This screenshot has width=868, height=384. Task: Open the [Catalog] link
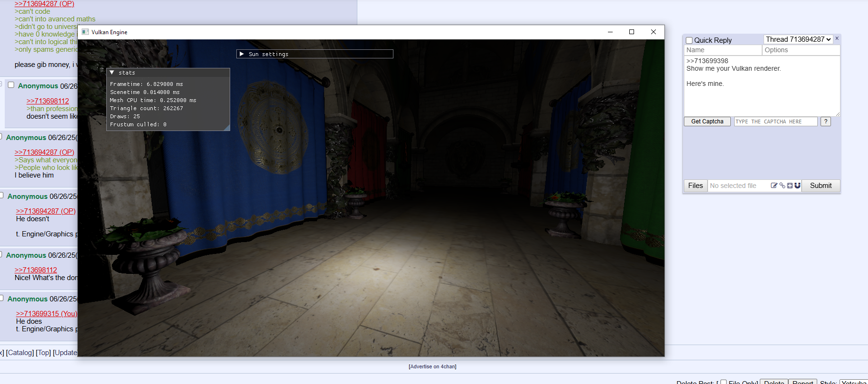(x=20, y=353)
